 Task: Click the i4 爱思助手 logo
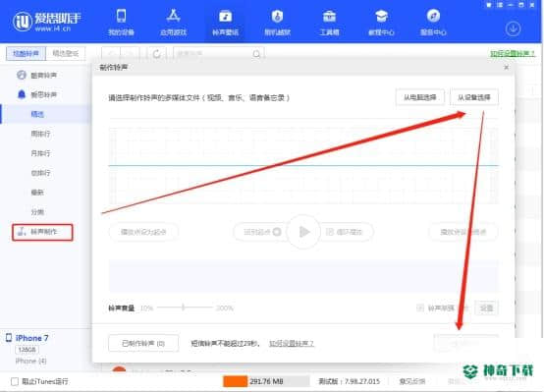point(47,22)
